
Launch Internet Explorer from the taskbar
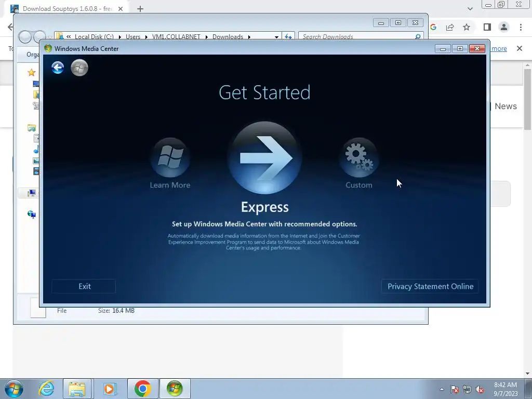46,389
